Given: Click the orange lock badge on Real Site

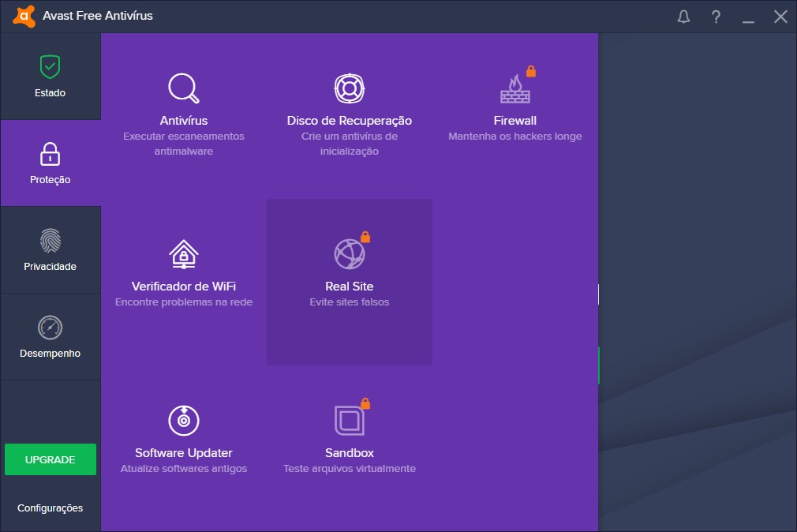Looking at the screenshot, I should [365, 237].
